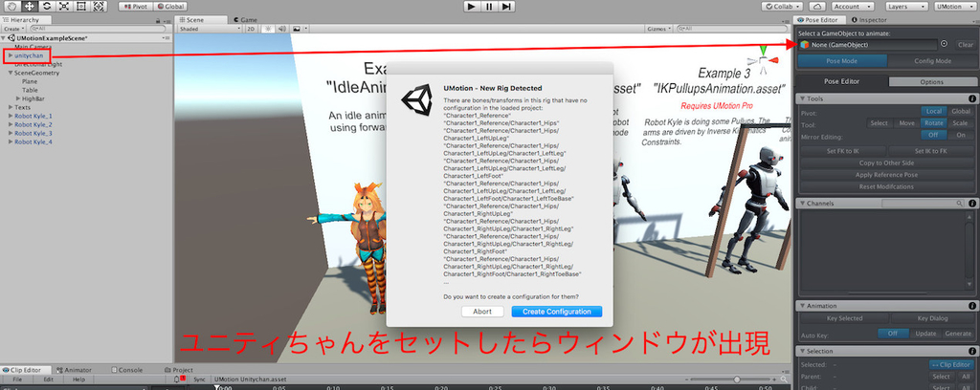Open the Clip Editor File menu

(17, 379)
